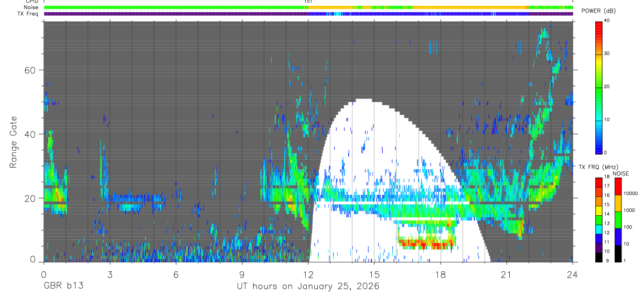This screenshot has width=644, height=297.
Task: Click the 9 tick on the UT hours axis
Action: 242,274
